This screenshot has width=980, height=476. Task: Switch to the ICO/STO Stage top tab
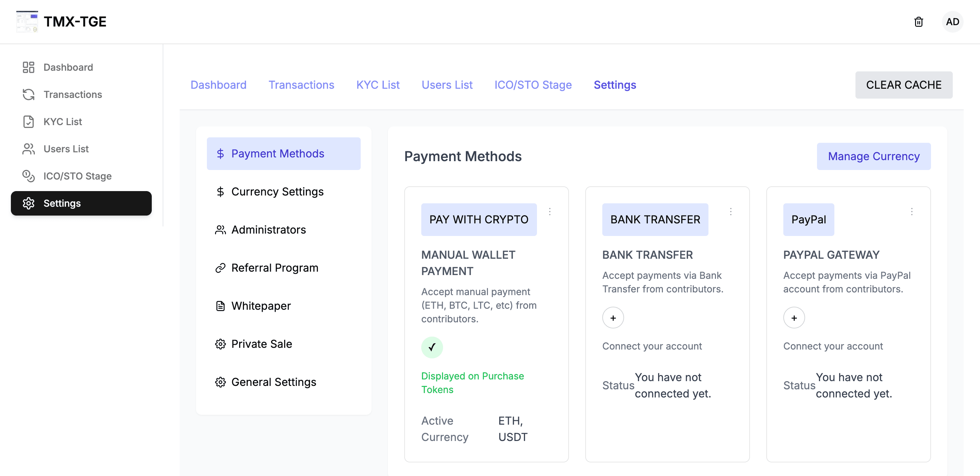point(533,85)
